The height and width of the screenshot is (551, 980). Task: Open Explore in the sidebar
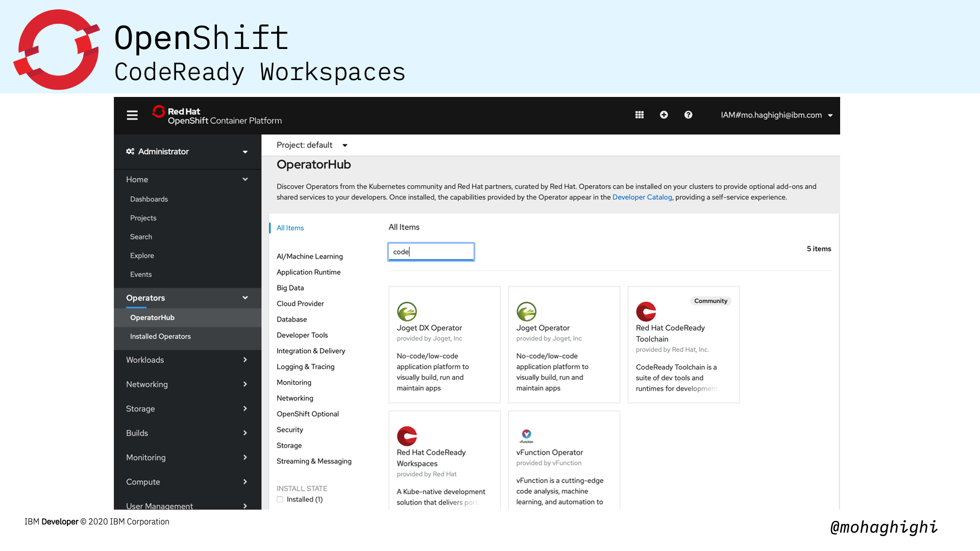pos(142,256)
